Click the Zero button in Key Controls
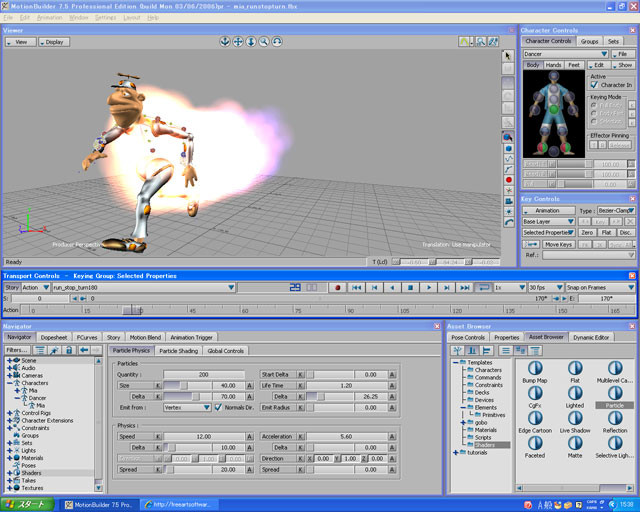Viewport: 640px width, 512px height. point(587,232)
